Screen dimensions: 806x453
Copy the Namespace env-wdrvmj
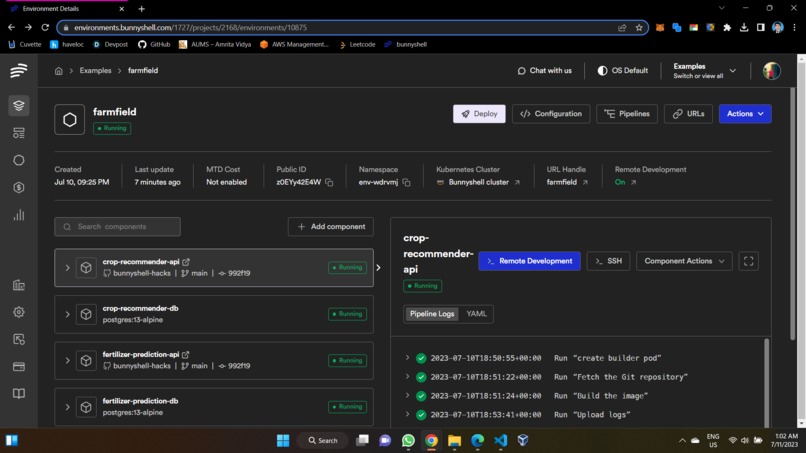pyautogui.click(x=407, y=183)
